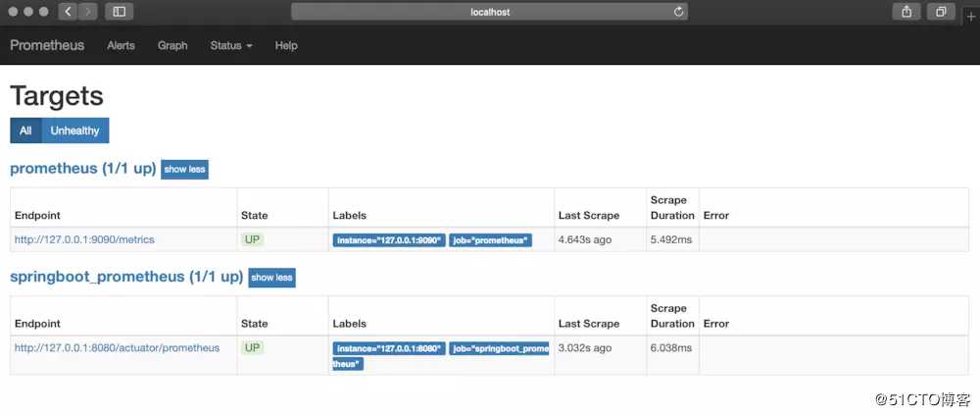This screenshot has width=980, height=416.
Task: Open the prometheus (1/1 up) heading link
Action: (x=83, y=169)
